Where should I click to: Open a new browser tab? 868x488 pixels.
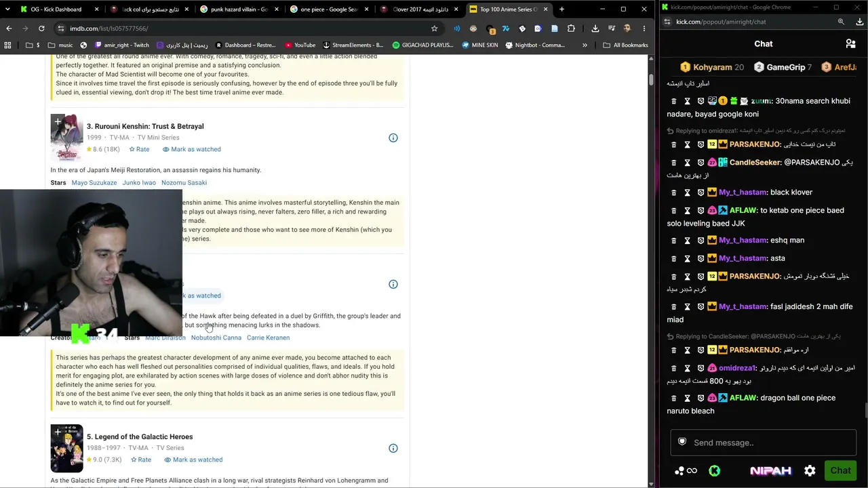pyautogui.click(x=561, y=9)
